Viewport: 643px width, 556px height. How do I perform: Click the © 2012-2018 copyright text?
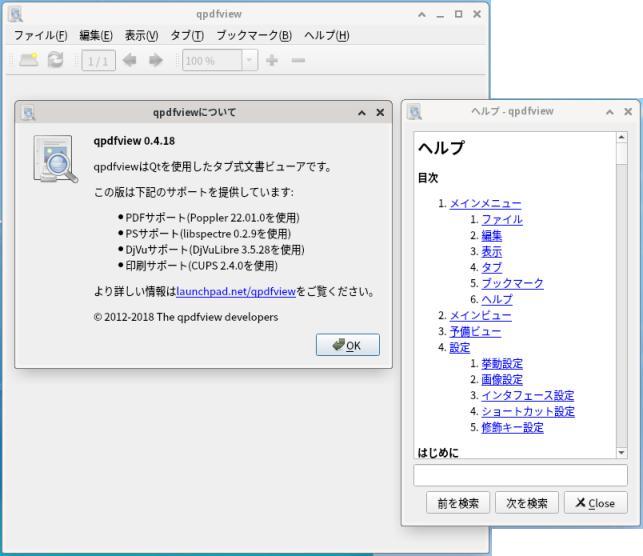tap(186, 317)
